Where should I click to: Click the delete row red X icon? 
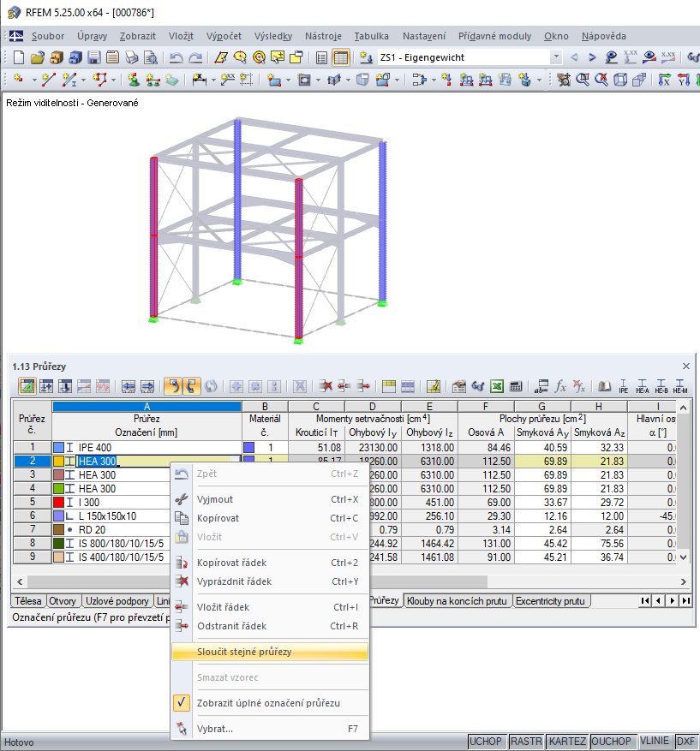coord(326,386)
